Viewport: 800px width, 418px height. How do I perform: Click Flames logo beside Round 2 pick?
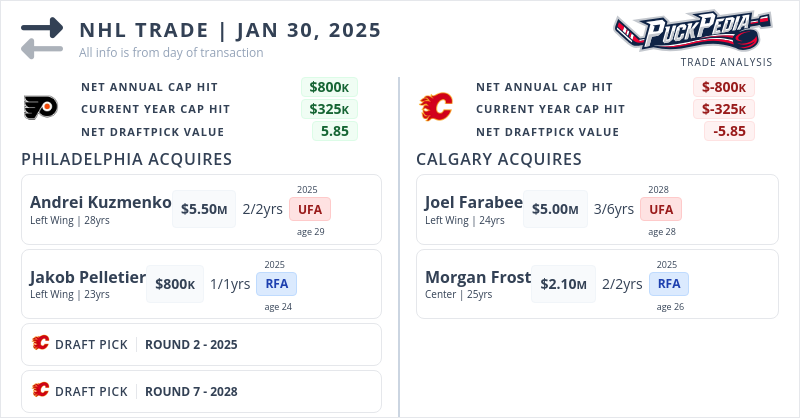tap(41, 344)
